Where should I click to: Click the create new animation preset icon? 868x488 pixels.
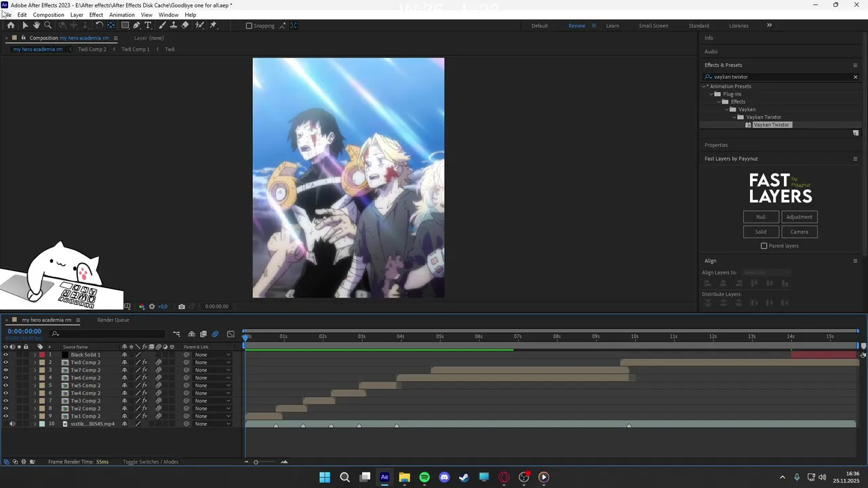coord(855,133)
